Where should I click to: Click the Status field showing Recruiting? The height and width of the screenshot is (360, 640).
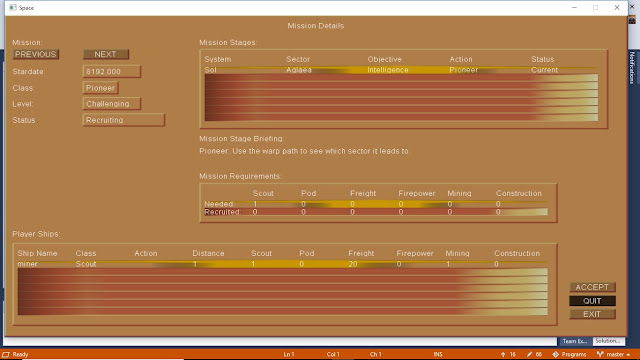coord(124,120)
